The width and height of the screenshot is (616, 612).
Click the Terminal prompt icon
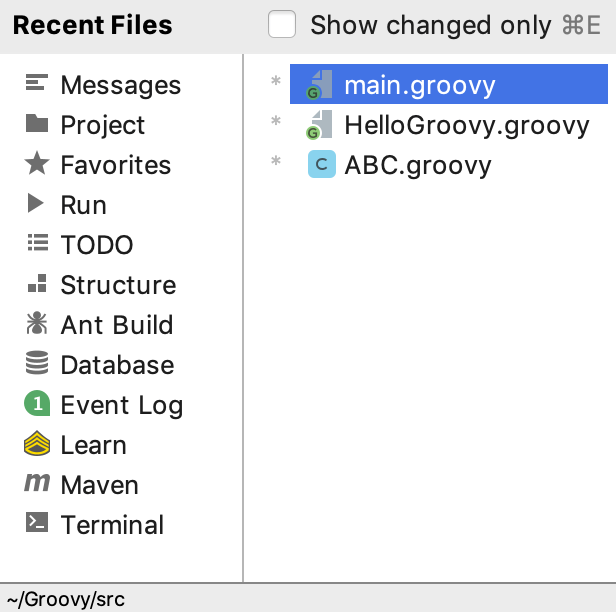[x=37, y=524]
